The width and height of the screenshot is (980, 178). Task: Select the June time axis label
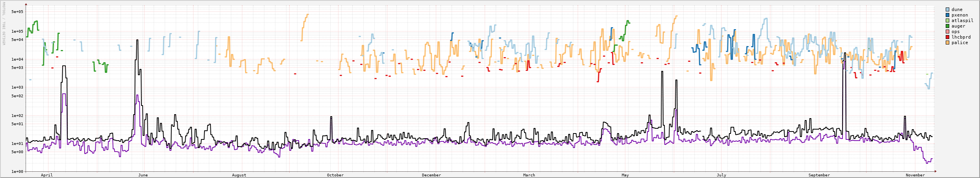click(x=143, y=175)
